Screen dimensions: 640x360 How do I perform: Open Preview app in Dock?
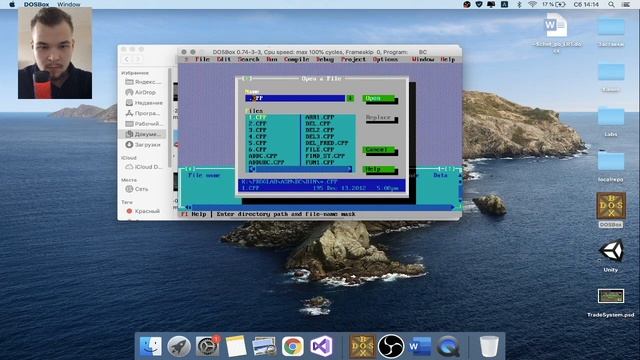264,347
